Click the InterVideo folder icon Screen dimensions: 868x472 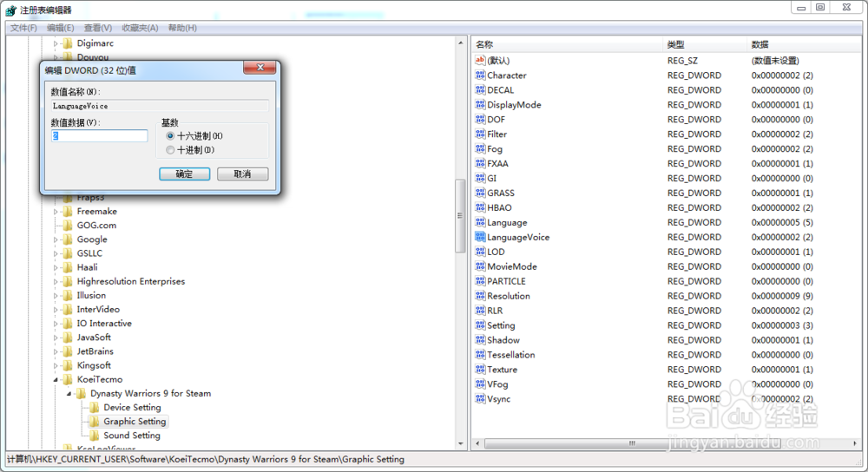(68, 310)
